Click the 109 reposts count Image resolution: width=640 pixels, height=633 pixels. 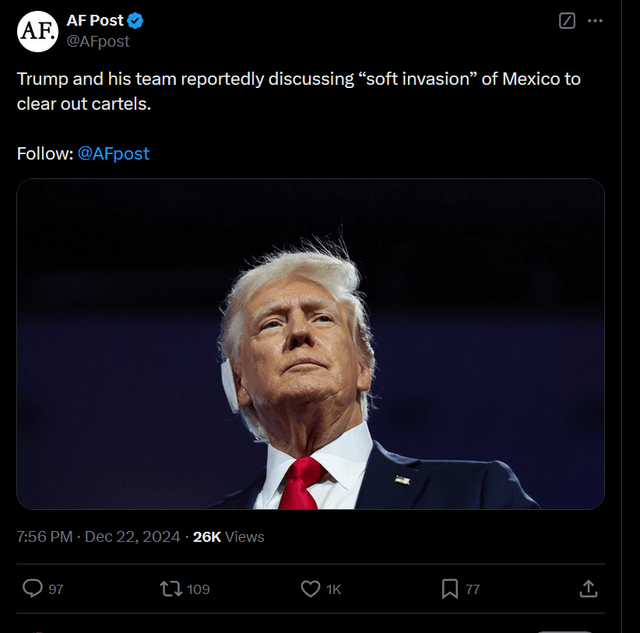tap(199, 590)
